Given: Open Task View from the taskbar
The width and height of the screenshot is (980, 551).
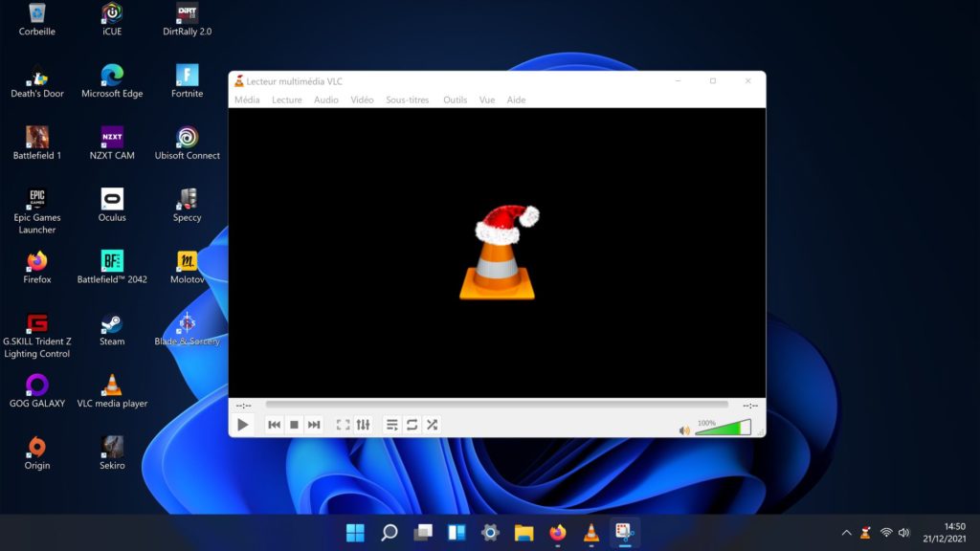Looking at the screenshot, I should [422, 532].
